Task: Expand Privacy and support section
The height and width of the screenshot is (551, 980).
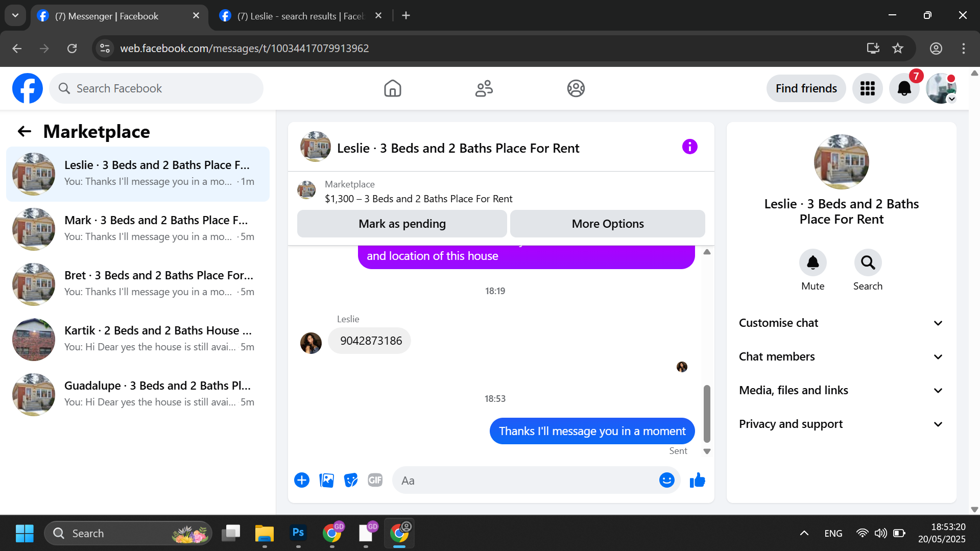Action: point(841,424)
